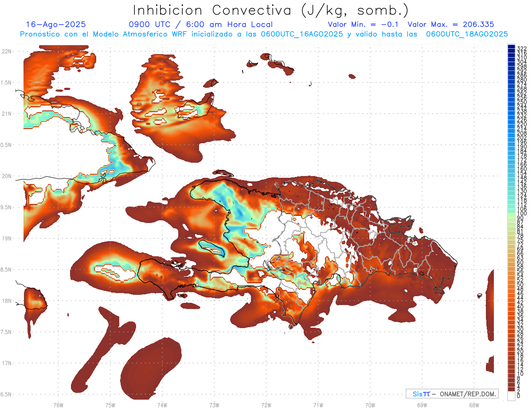The image size is (532, 411).
Task: Click the 'ONAMET/REP.DOM.' credit box
Action: pyautogui.click(x=451, y=394)
